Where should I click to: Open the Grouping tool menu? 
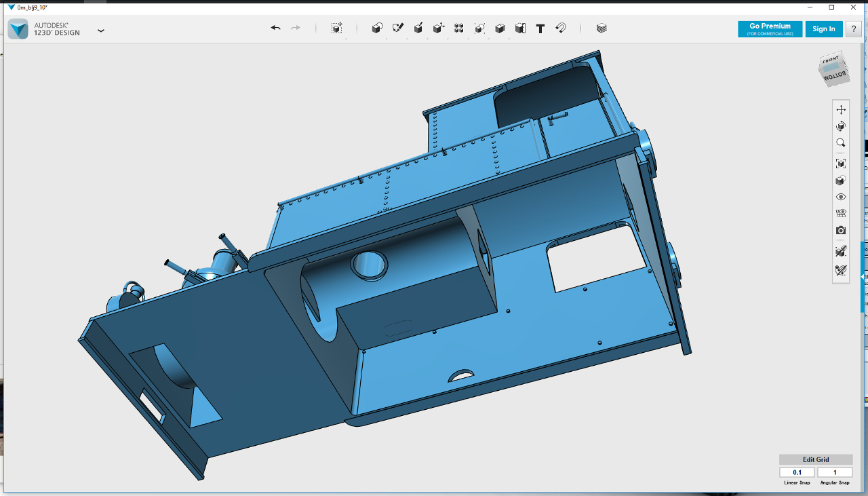[479, 28]
